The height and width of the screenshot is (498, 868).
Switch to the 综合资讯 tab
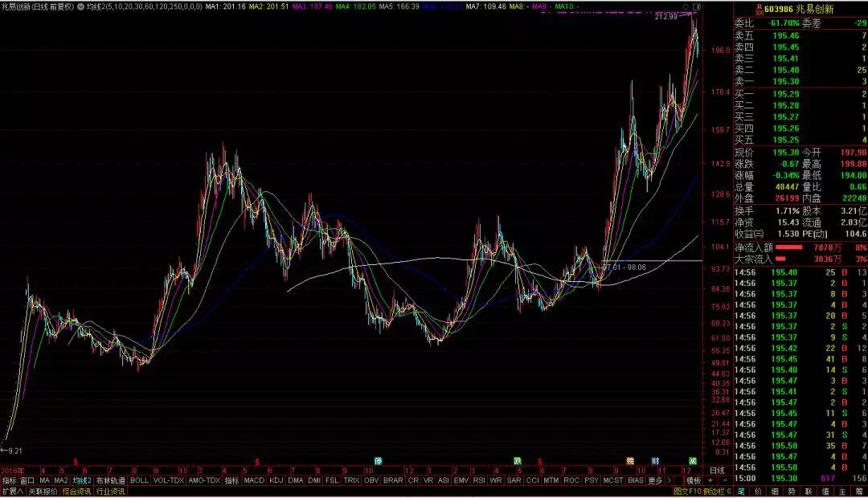pyautogui.click(x=76, y=491)
